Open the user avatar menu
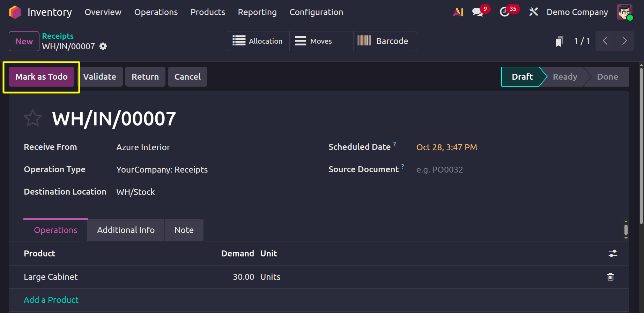The height and width of the screenshot is (313, 644). [x=624, y=12]
